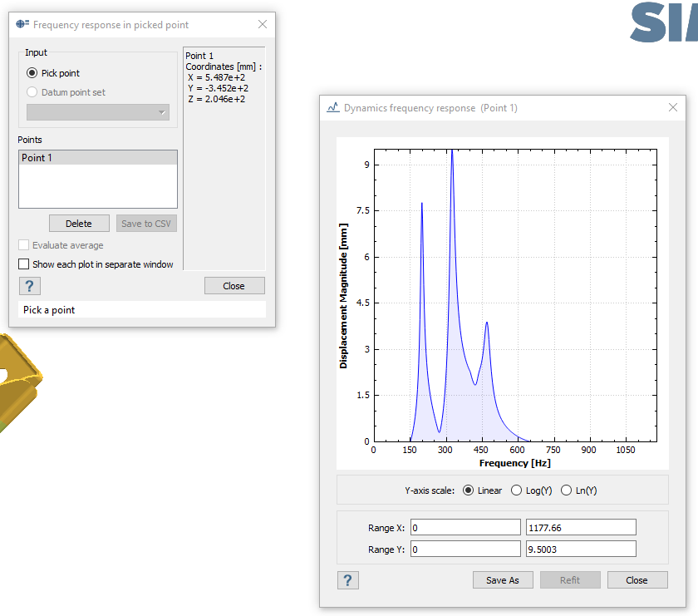Screen dimensions: 698x616
Task: Click Save As to export the plot
Action: pyautogui.click(x=503, y=580)
